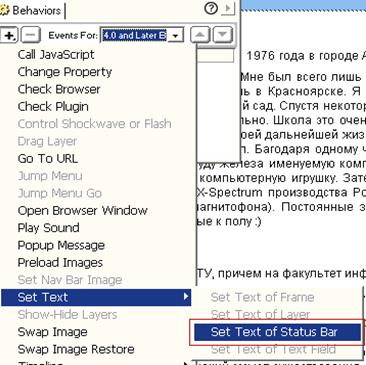366x365 pixels.
Task: Move the behavior up with the up arrow
Action: 200,35
